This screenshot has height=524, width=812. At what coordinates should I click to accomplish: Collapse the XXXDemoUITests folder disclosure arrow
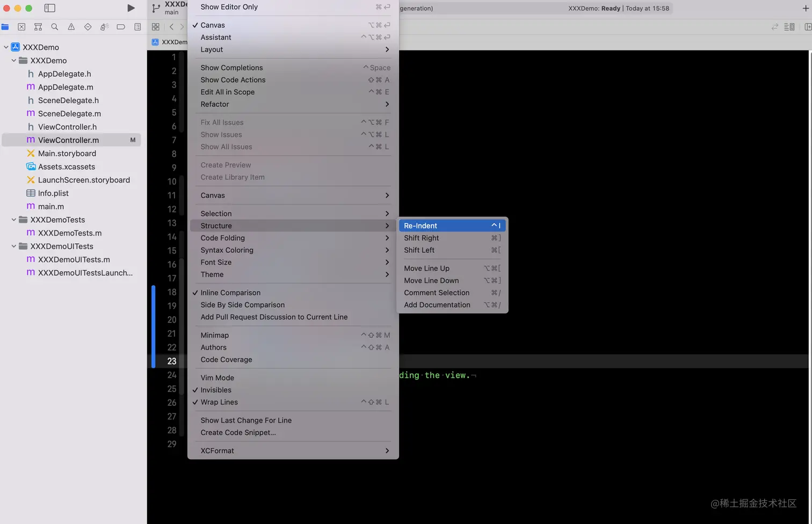point(14,246)
